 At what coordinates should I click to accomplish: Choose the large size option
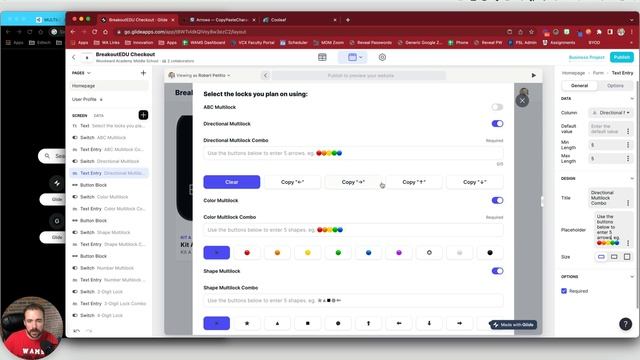(627, 257)
